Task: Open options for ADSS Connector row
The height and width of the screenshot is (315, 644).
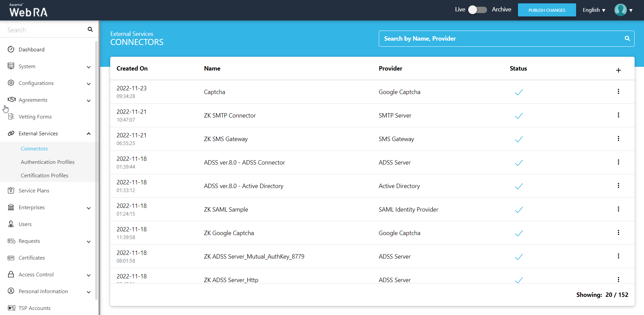Action: 618,162
